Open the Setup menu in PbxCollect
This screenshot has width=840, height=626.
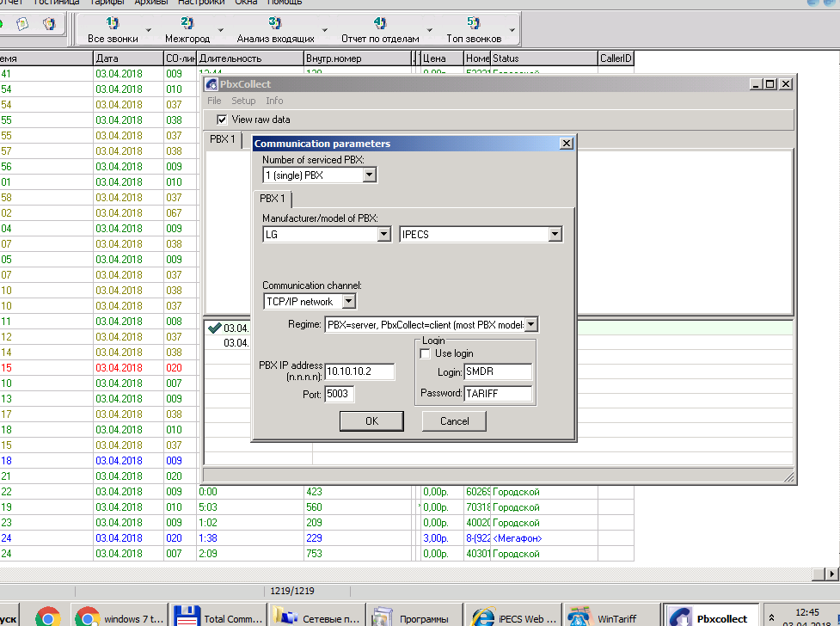click(243, 101)
